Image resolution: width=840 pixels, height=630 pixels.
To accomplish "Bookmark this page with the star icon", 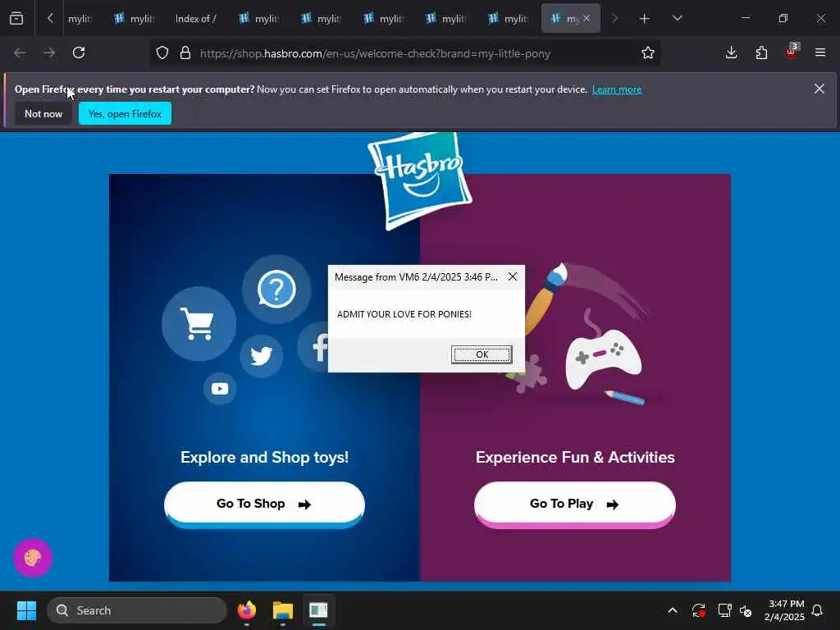I will click(x=648, y=52).
